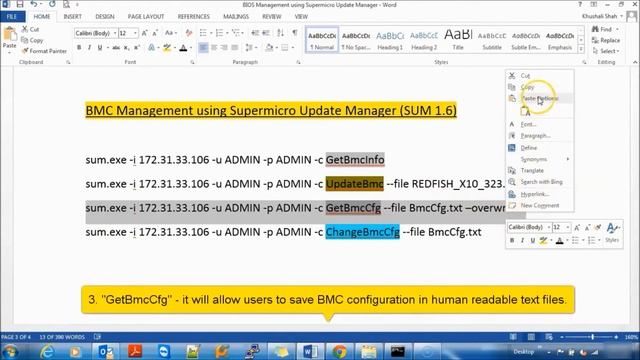Click Save icon in Quick Access Toolbar
This screenshot has width=640, height=360.
20,4
